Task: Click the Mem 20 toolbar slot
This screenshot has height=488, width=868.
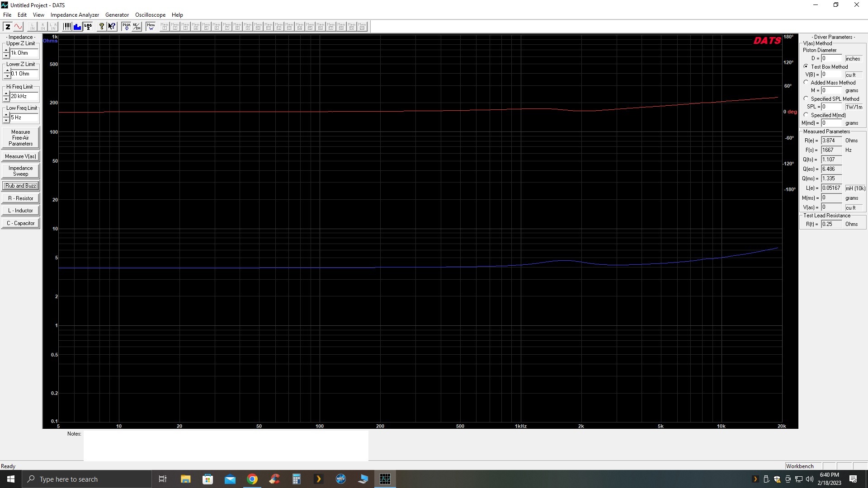Action: (362, 27)
